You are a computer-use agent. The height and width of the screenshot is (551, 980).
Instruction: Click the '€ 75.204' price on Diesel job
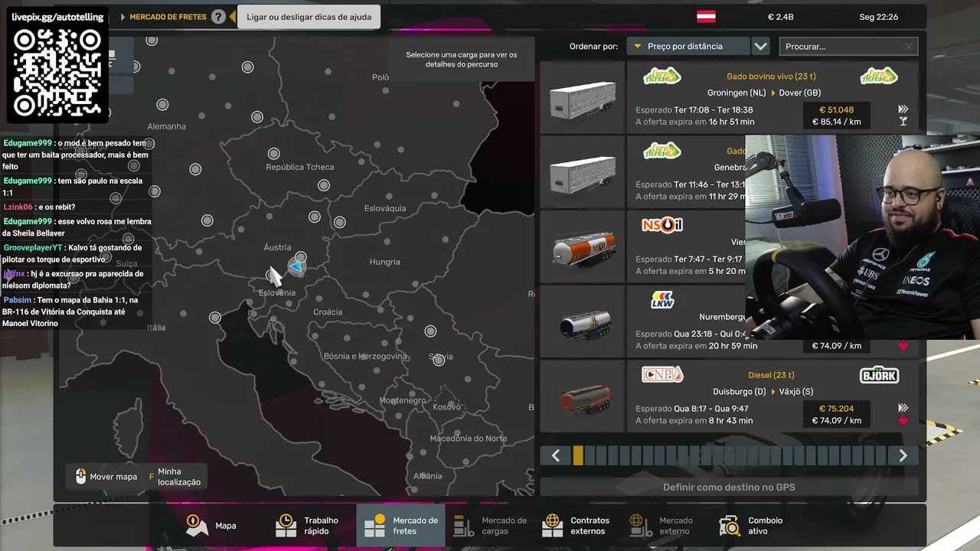click(x=836, y=409)
